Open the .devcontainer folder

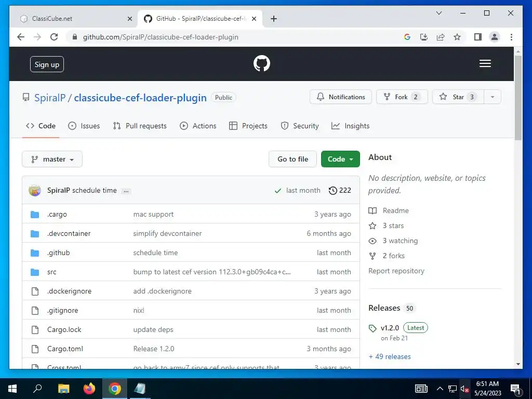click(69, 233)
